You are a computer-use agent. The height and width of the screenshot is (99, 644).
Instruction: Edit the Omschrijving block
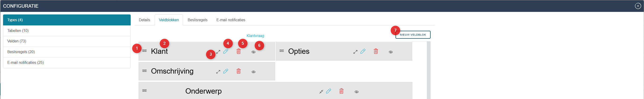point(226,71)
